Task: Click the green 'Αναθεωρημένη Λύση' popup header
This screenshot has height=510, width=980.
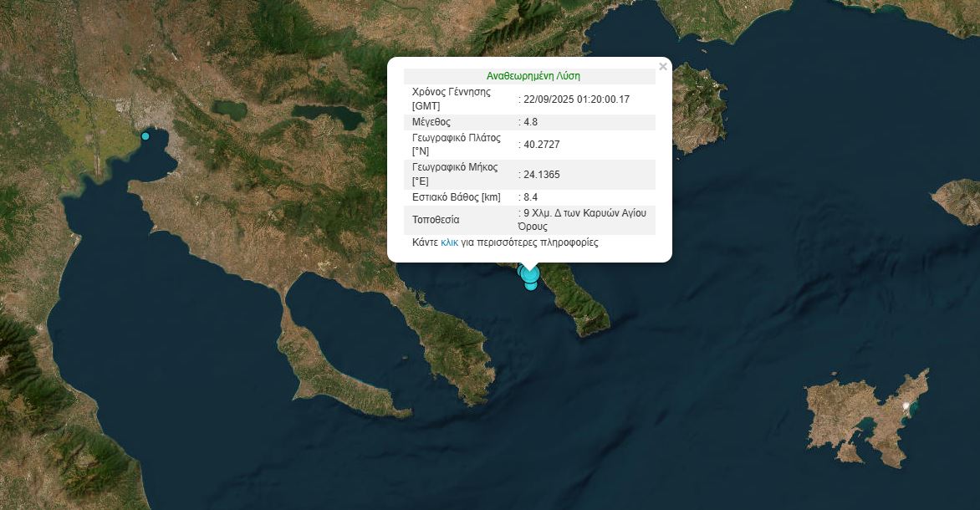Action: [x=533, y=76]
